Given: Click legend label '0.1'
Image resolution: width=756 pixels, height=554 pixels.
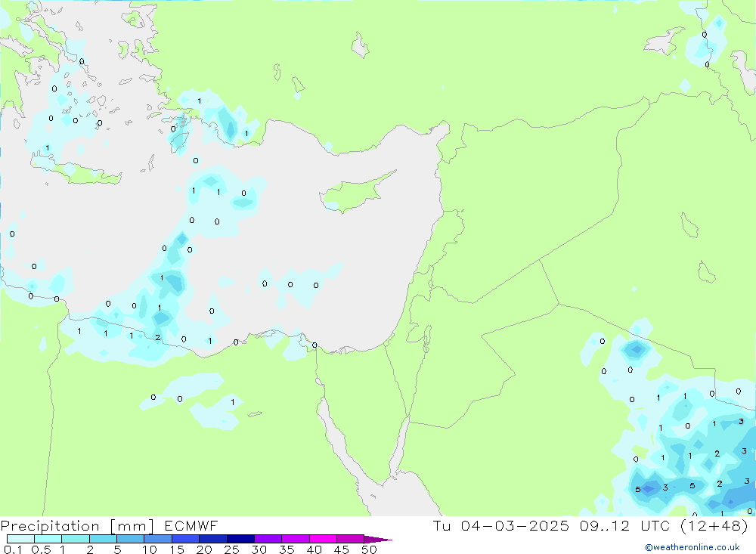Looking at the screenshot, I should [x=13, y=549].
